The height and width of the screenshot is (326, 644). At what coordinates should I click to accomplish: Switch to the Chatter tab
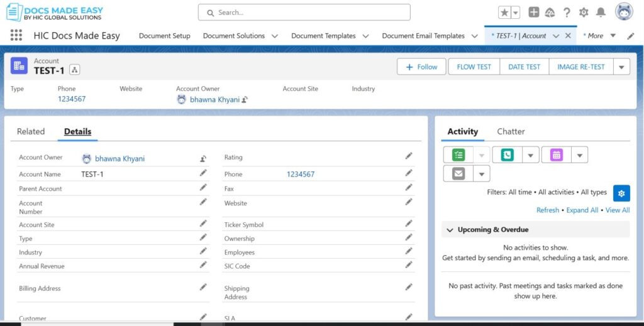point(511,131)
